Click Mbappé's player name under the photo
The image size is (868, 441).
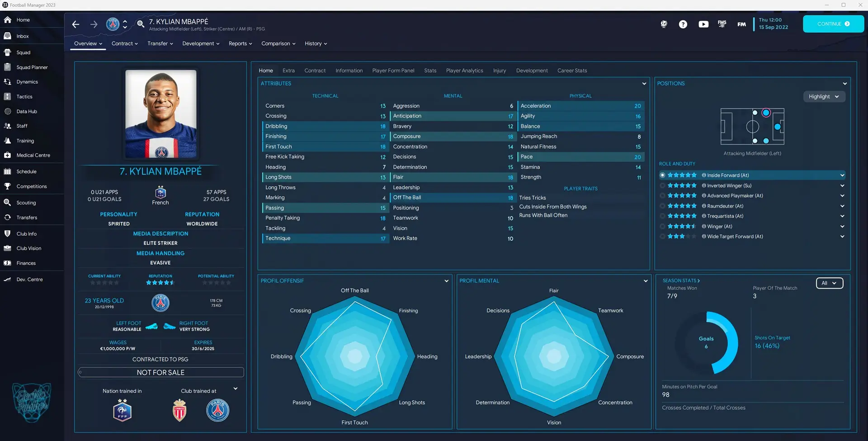tap(161, 171)
